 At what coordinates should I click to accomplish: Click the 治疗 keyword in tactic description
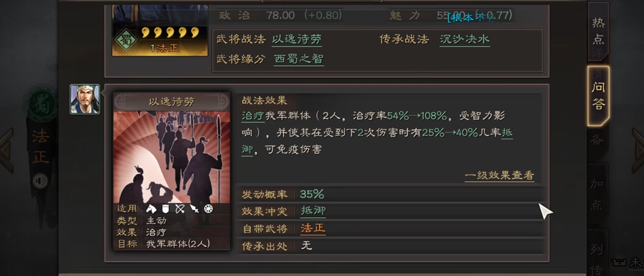tap(253, 116)
